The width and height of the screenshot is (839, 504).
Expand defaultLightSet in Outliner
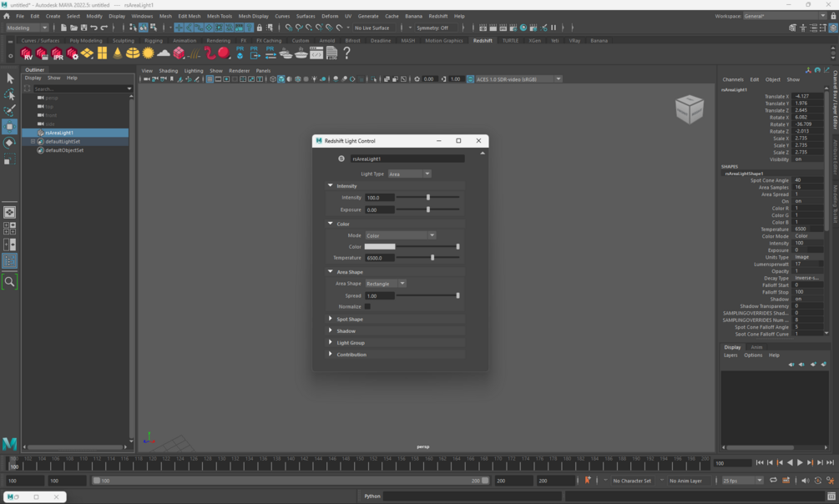33,142
